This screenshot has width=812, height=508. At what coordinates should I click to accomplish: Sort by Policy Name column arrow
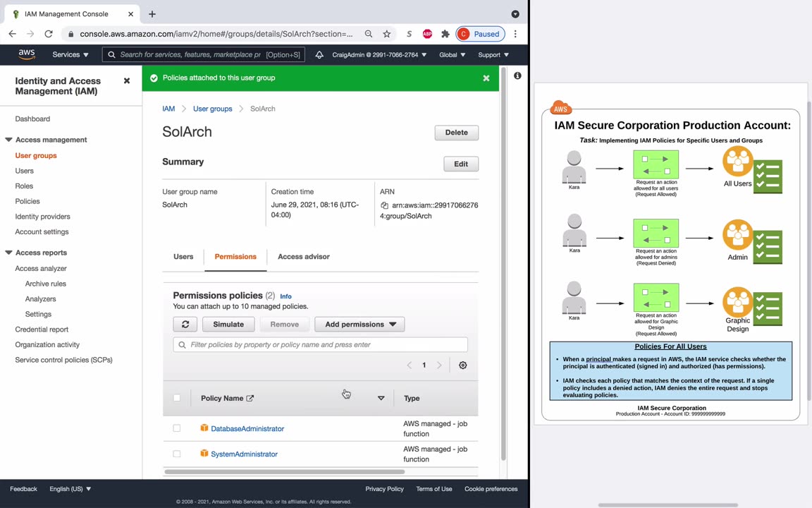381,398
